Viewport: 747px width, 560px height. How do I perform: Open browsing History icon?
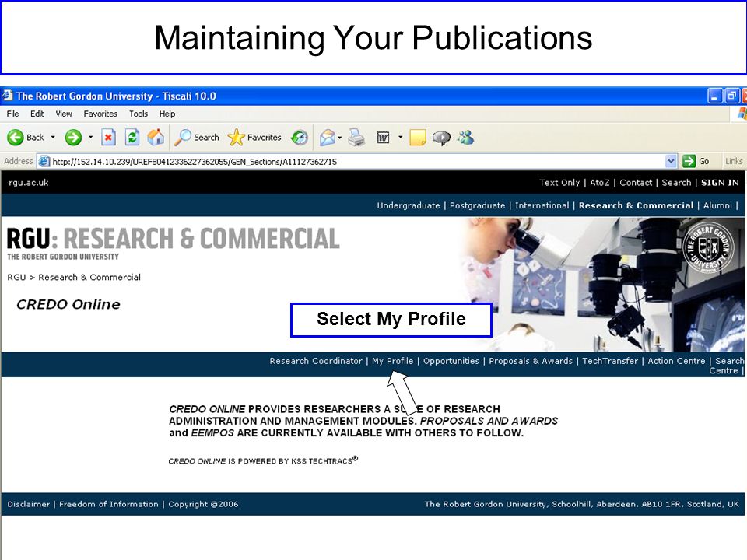coord(299,138)
